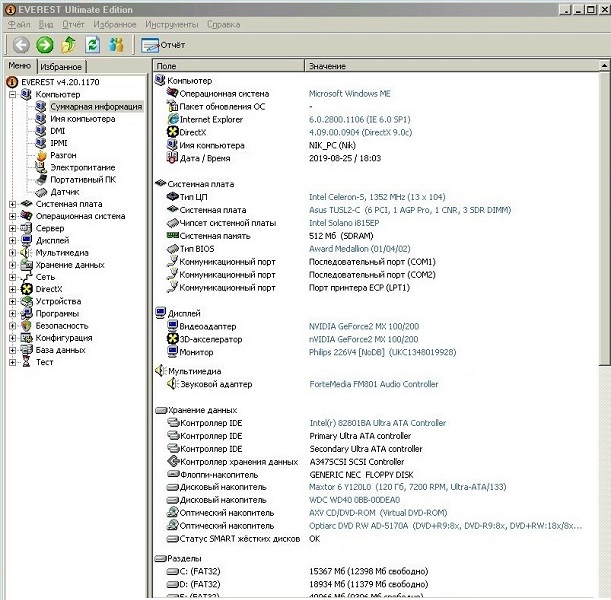Click the Internet Explorer icon in list
The height and width of the screenshot is (600, 611).
coord(172,119)
